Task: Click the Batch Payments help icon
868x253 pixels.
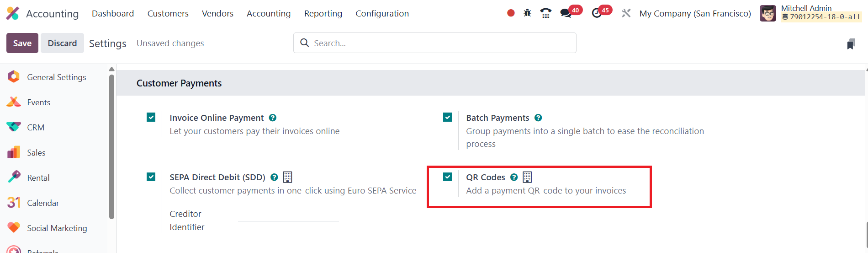Action: point(538,118)
